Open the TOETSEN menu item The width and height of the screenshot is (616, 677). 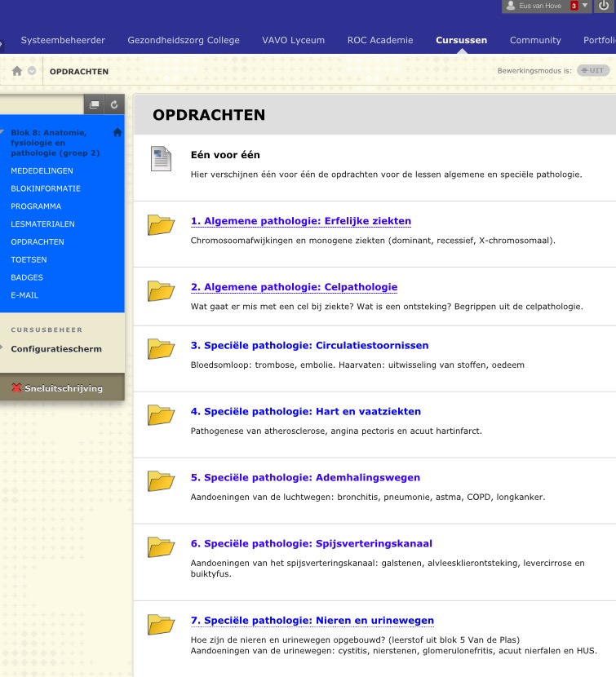pyautogui.click(x=29, y=260)
